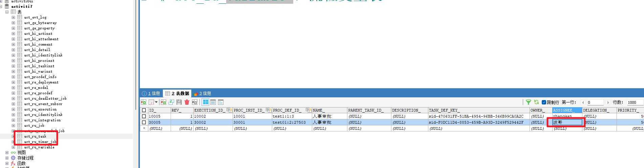Uncheck the 限制行 checkbox
The image size is (644, 168).
(544, 102)
